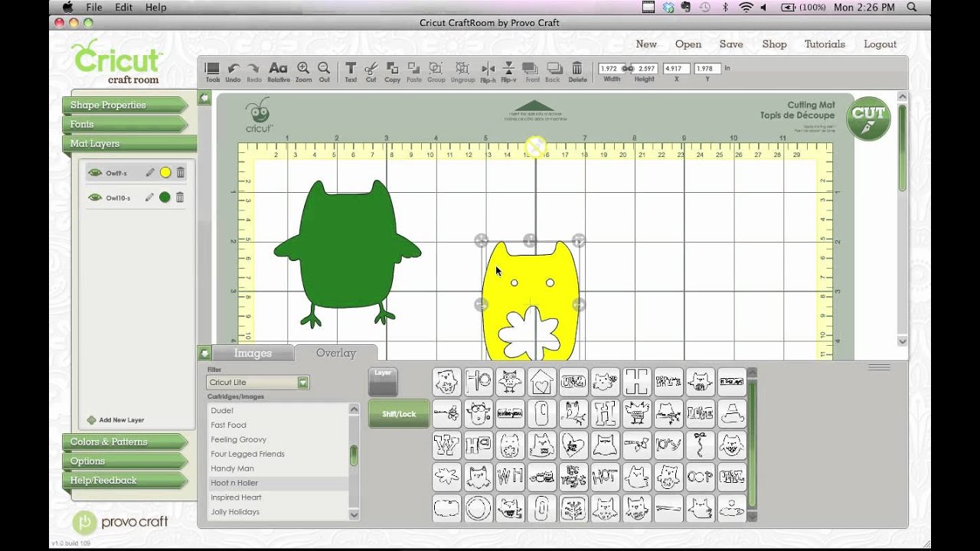The height and width of the screenshot is (551, 980).
Task: Click the Paste icon in toolbar
Action: click(x=414, y=70)
